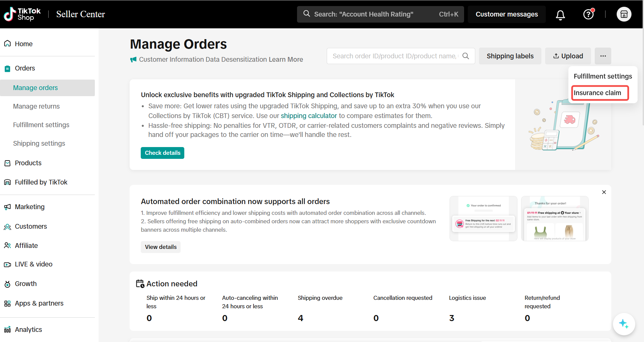Click the View details button

(161, 247)
